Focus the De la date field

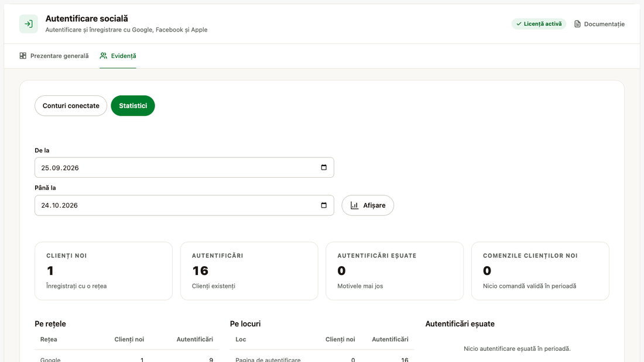tap(184, 167)
